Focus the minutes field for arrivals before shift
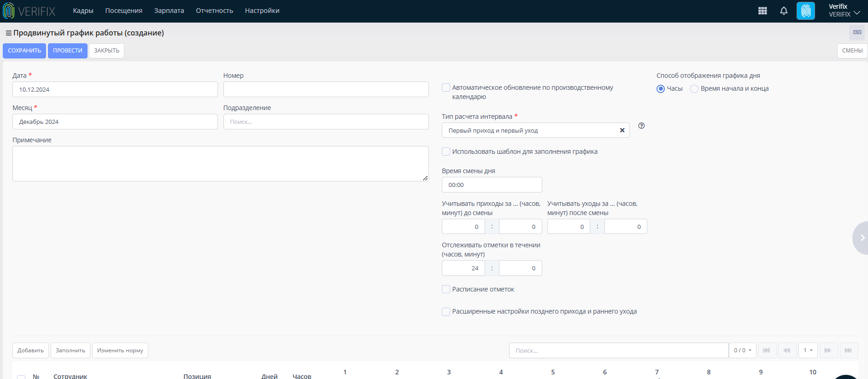Viewport: 868px width, 379px height. click(520, 227)
